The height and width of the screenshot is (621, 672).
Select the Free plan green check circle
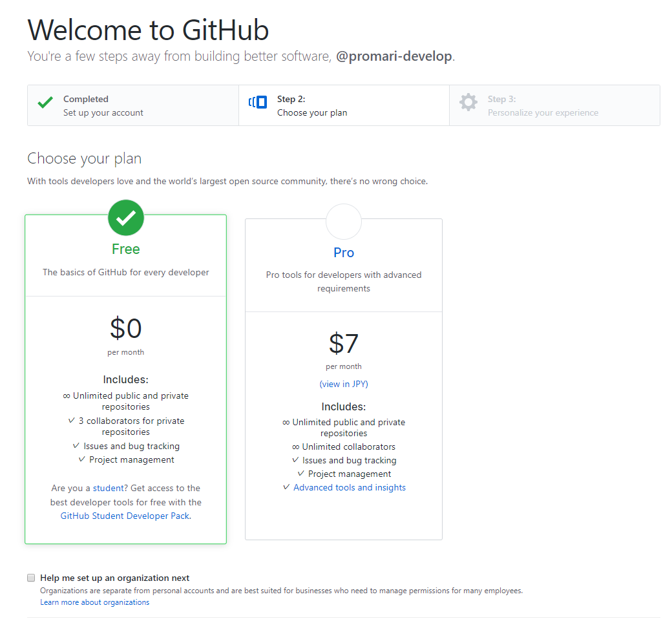(x=126, y=218)
